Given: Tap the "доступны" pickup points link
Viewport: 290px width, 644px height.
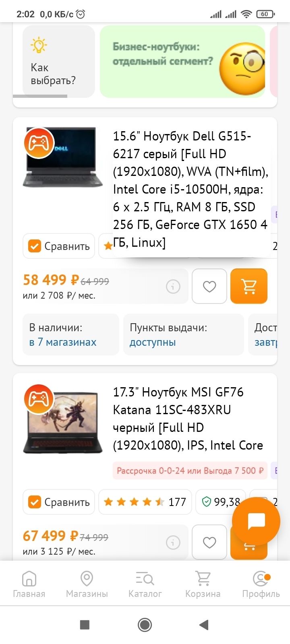Looking at the screenshot, I should click(x=153, y=342).
